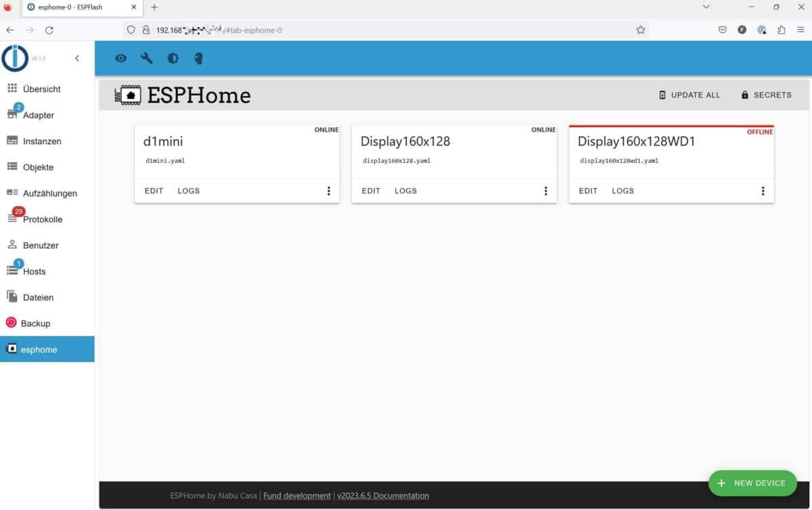The width and height of the screenshot is (812, 510).
Task: Select the esphome adapter in the sidebar
Action: coord(38,349)
